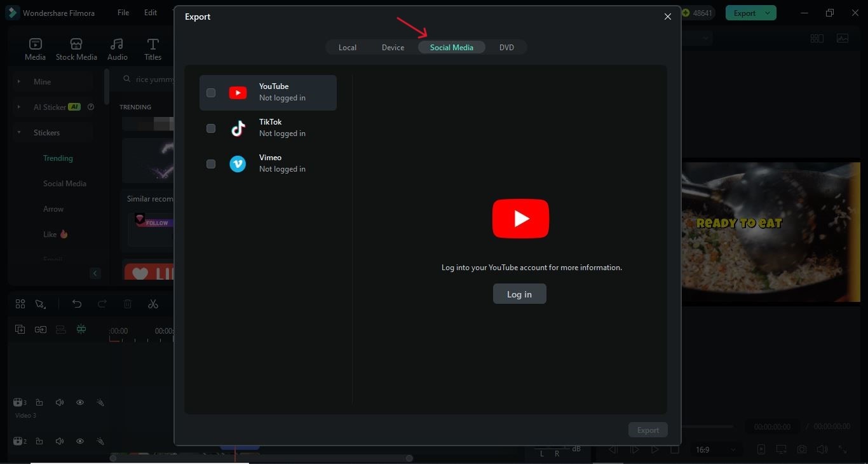
Task: Open the preview layout icon
Action: (x=817, y=38)
